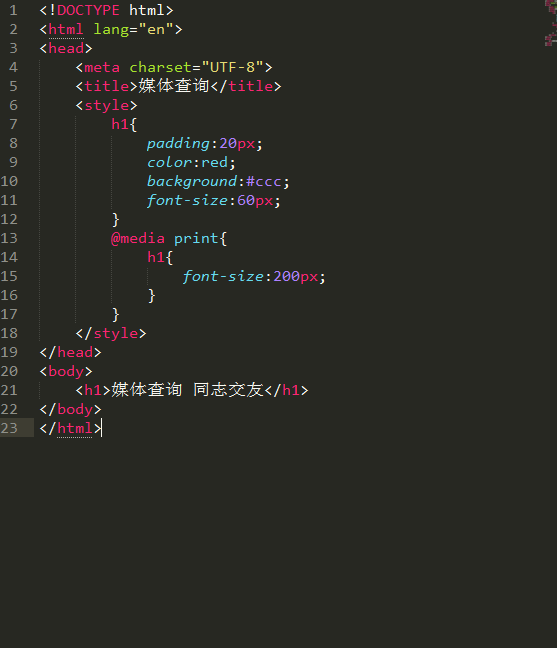
Task: Click the h1 selector on line 14
Action: (x=156, y=257)
